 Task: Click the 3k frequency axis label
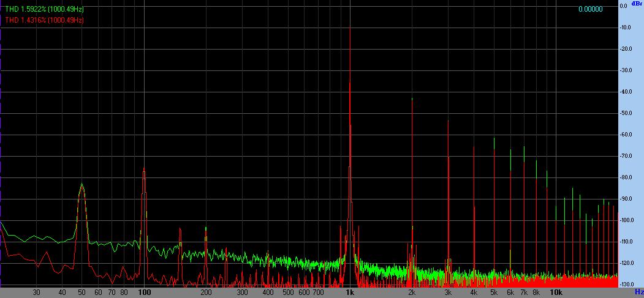[448, 292]
